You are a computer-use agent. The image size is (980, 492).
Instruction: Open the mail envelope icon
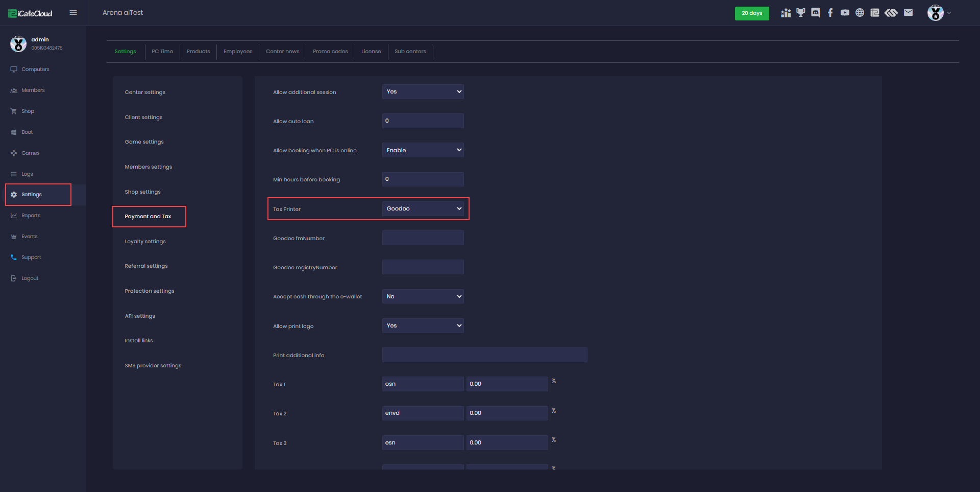908,13
